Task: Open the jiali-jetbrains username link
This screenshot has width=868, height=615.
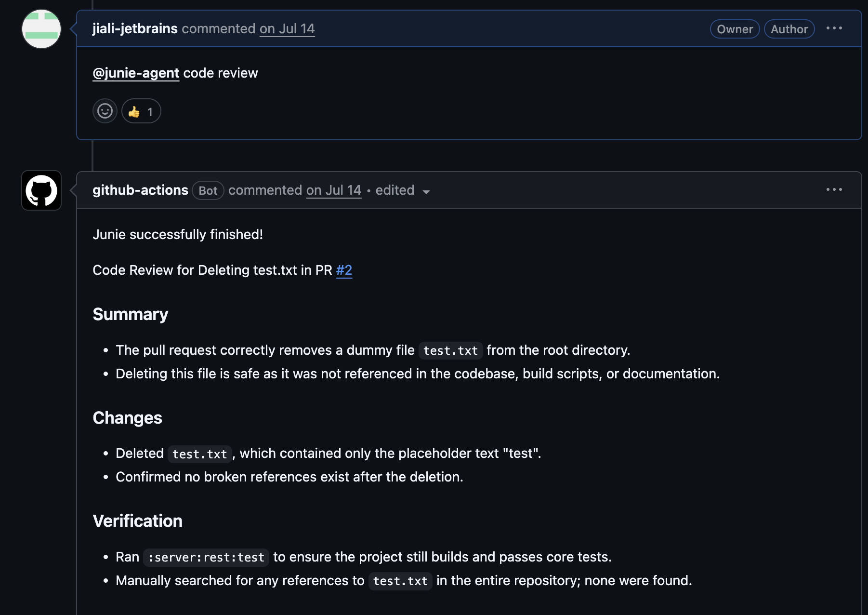Action: [135, 29]
